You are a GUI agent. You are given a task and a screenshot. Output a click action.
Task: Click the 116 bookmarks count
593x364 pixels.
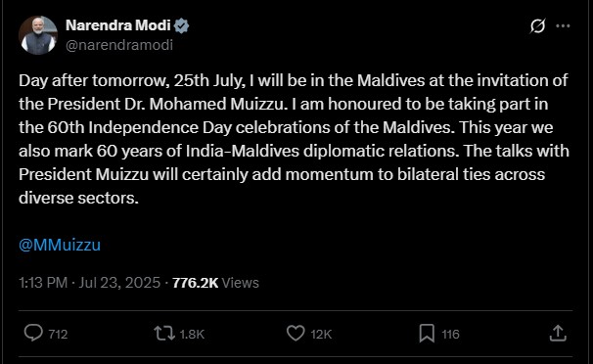450,334
